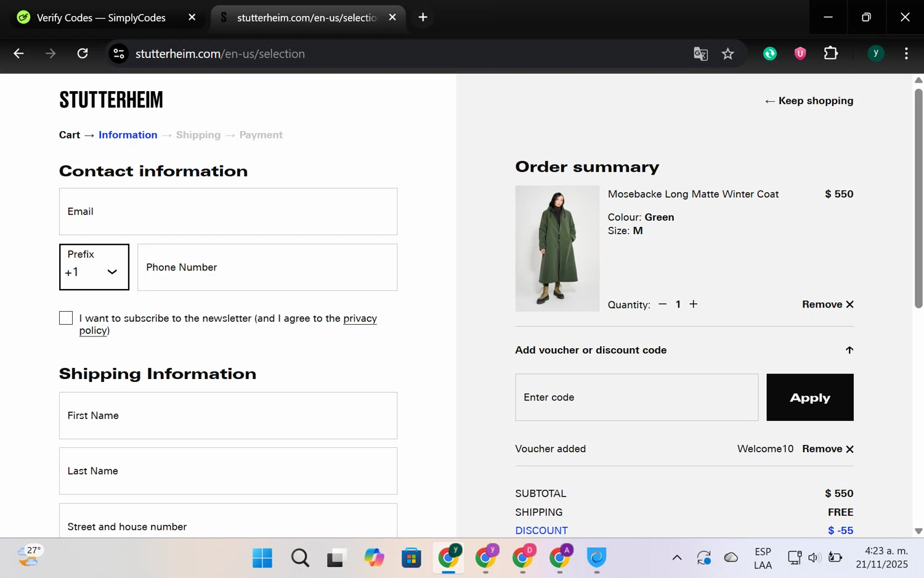
Task: Open the green coat product thumbnail
Action: 557,248
